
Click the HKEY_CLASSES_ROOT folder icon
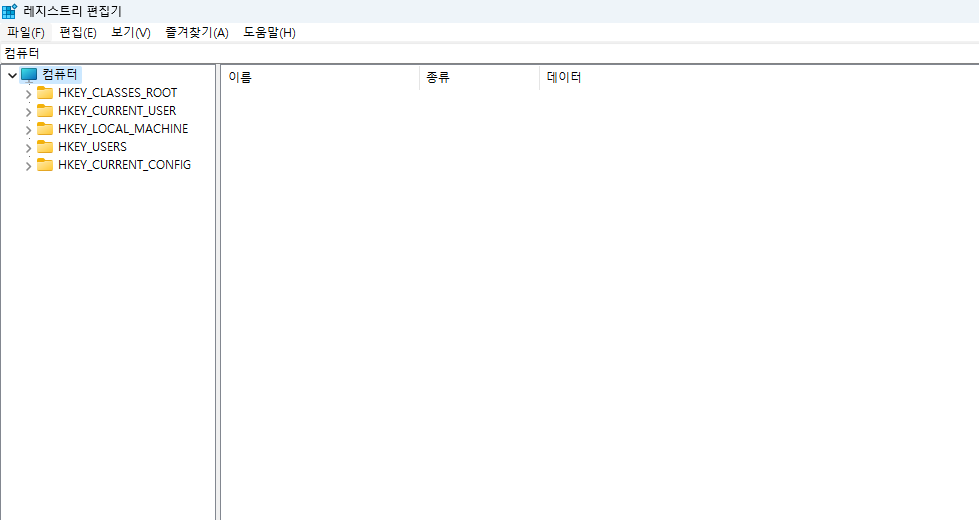tap(45, 92)
